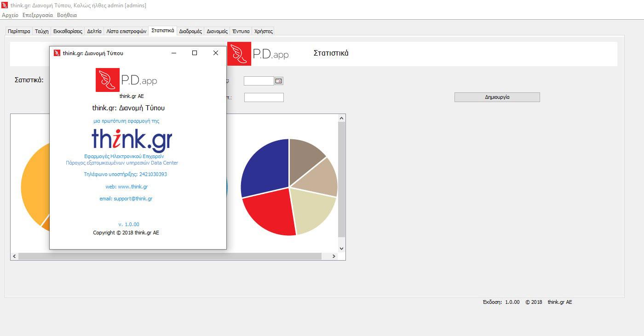Click the scroll down arrow of chart panel
This screenshot has height=336, width=644.
coord(341,248)
